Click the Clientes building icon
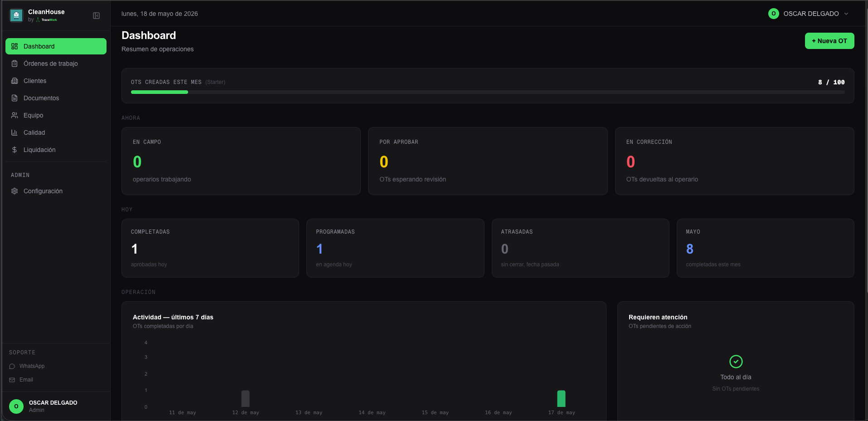The height and width of the screenshot is (421, 868). click(15, 81)
